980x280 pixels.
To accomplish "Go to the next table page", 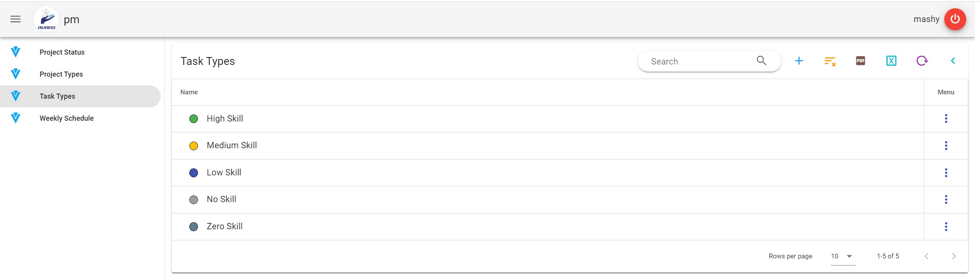I will 954,256.
